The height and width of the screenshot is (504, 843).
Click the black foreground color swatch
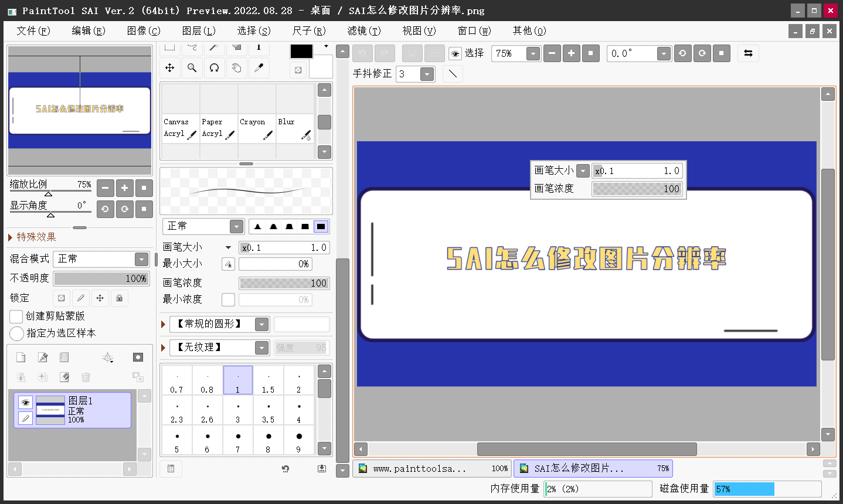(x=302, y=52)
